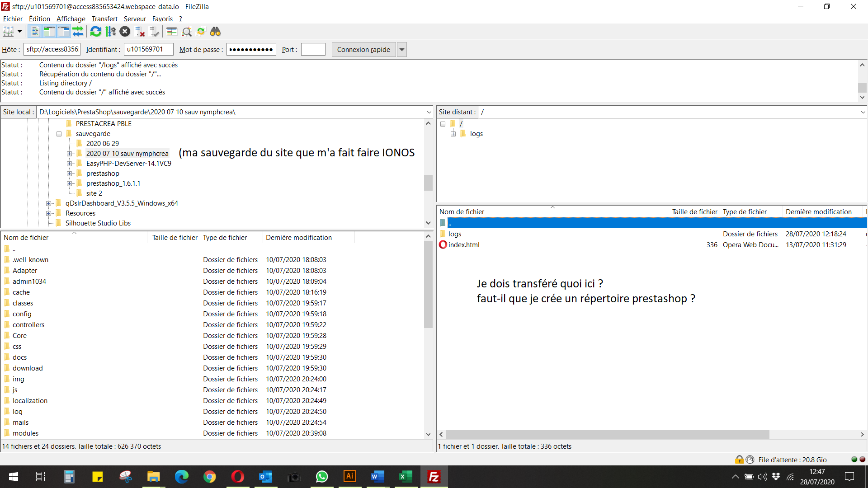Expand the remote logs folder node

[453, 134]
